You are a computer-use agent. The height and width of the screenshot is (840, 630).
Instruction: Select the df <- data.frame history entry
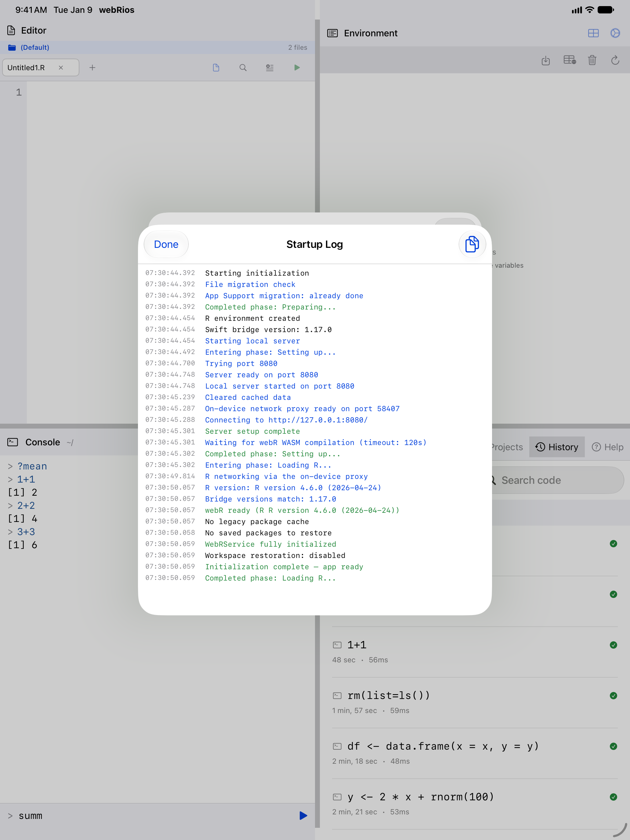(x=475, y=753)
